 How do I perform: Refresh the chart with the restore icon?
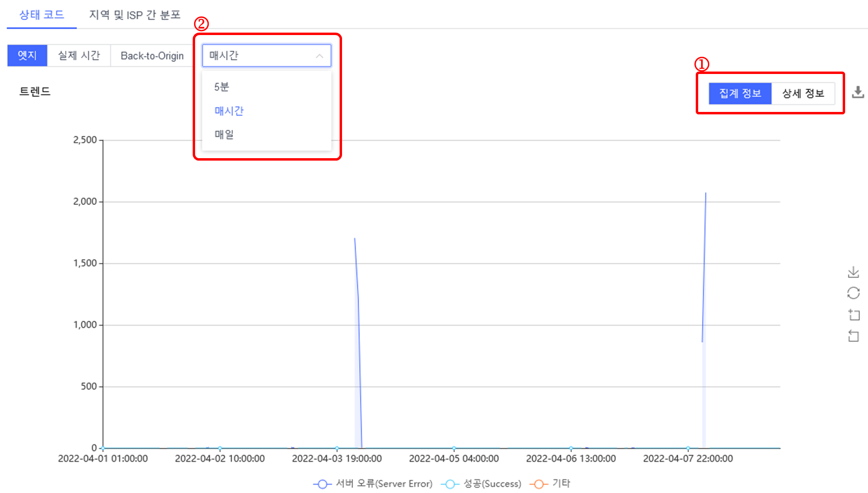point(853,293)
